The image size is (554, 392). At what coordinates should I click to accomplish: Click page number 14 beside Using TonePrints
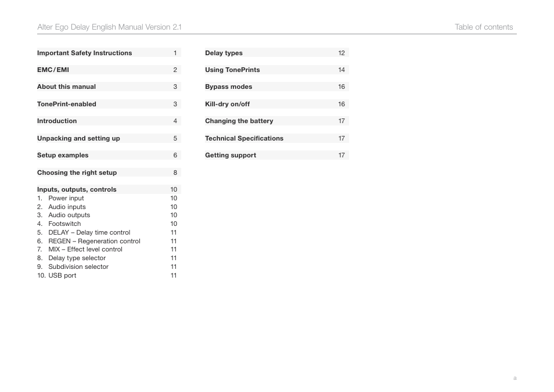pyautogui.click(x=341, y=70)
